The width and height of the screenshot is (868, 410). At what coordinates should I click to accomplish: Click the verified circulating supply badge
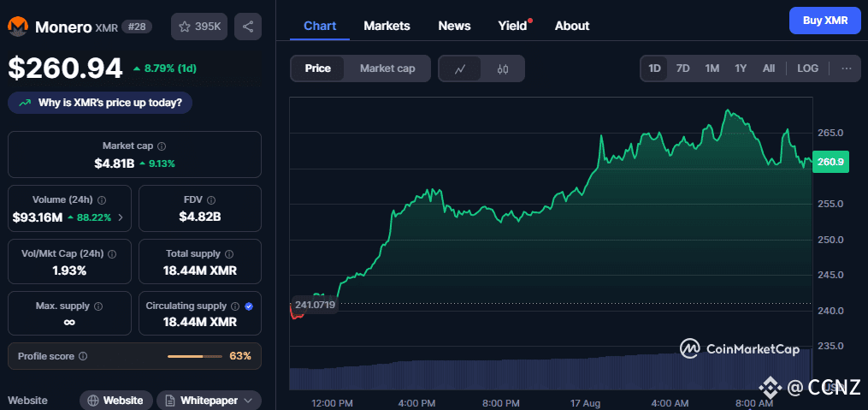249,306
